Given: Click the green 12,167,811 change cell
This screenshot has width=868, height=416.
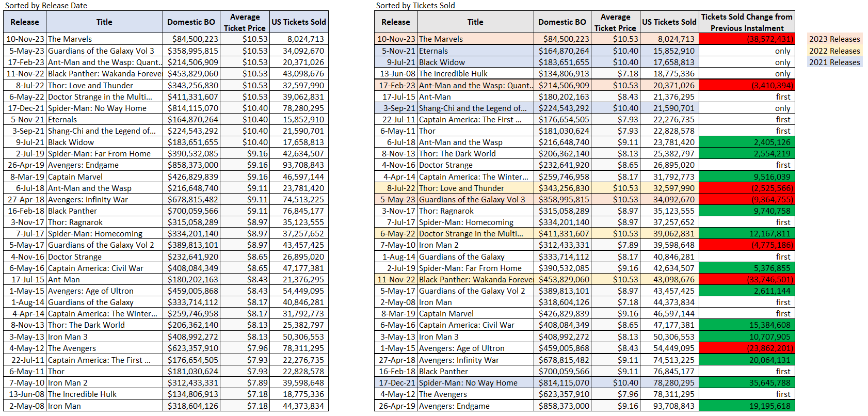Looking at the screenshot, I should pos(747,234).
